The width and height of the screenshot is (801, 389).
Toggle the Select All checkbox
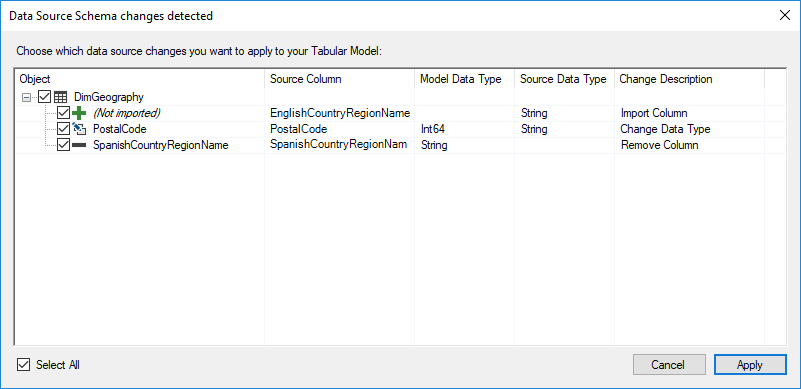[x=23, y=364]
